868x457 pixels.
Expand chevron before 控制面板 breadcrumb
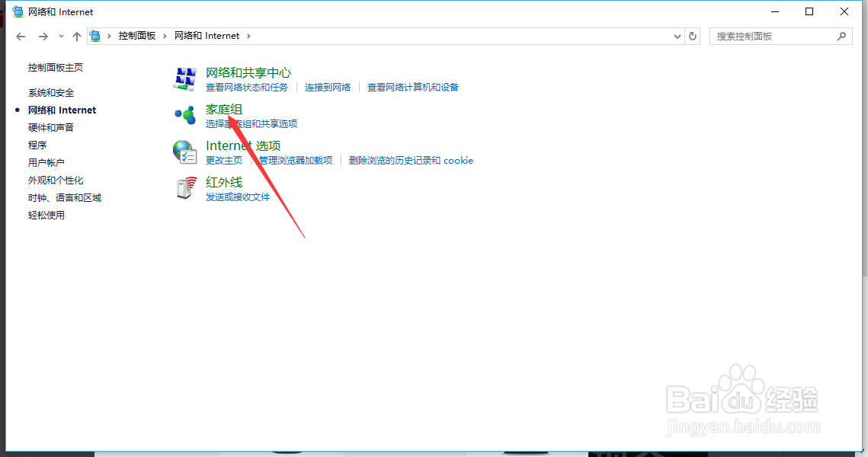[x=109, y=36]
